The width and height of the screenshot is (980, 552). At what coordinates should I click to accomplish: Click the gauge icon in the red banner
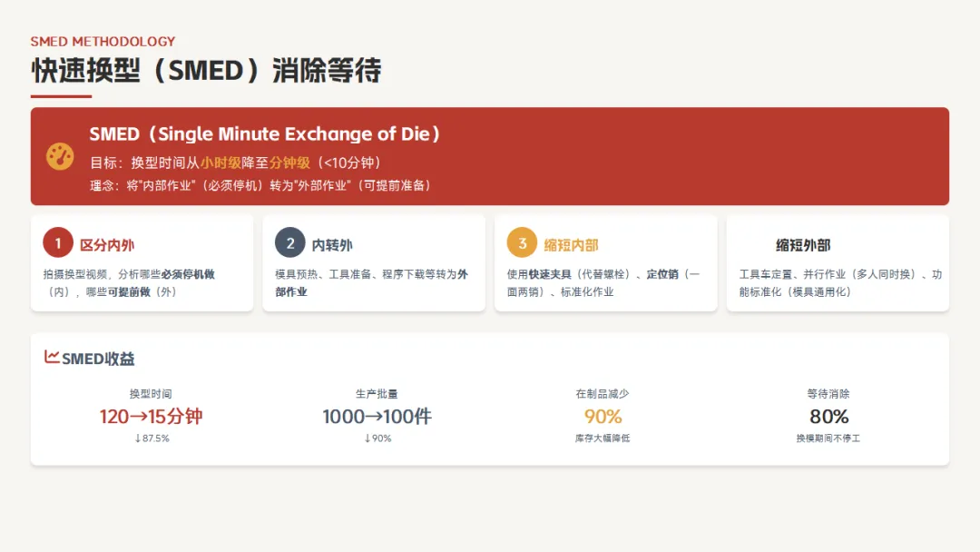pyautogui.click(x=60, y=156)
